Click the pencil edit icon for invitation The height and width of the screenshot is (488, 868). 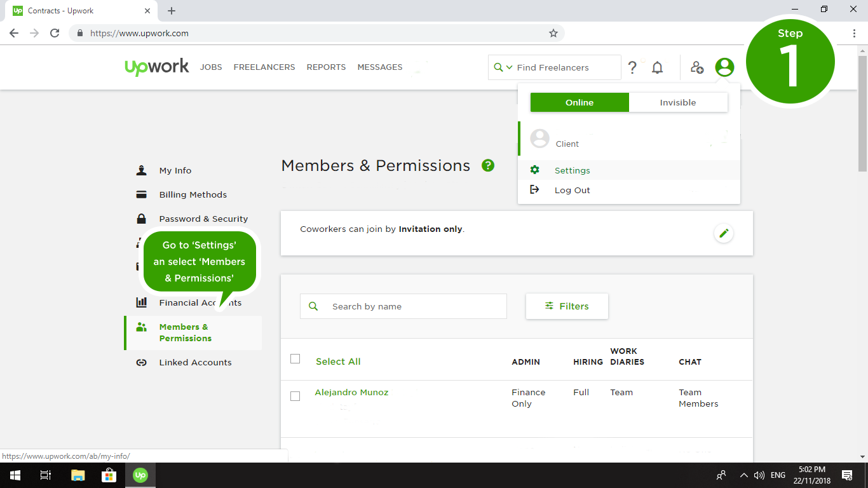click(x=723, y=233)
